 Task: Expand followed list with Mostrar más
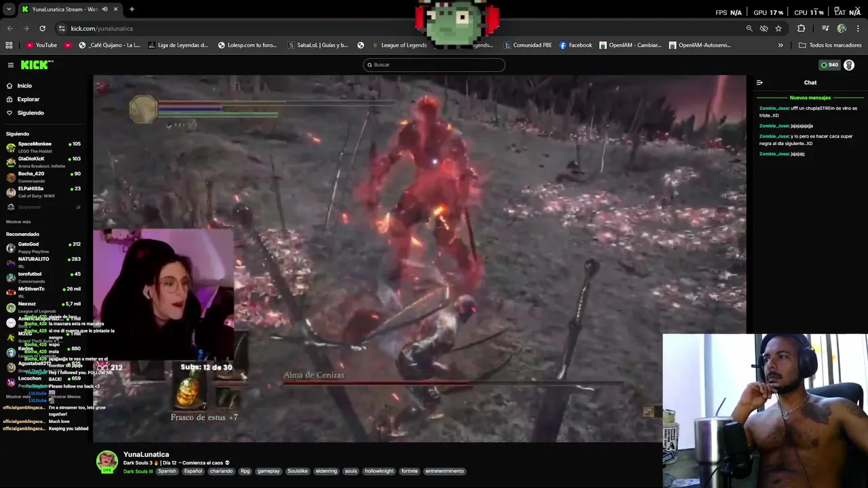[x=18, y=222]
